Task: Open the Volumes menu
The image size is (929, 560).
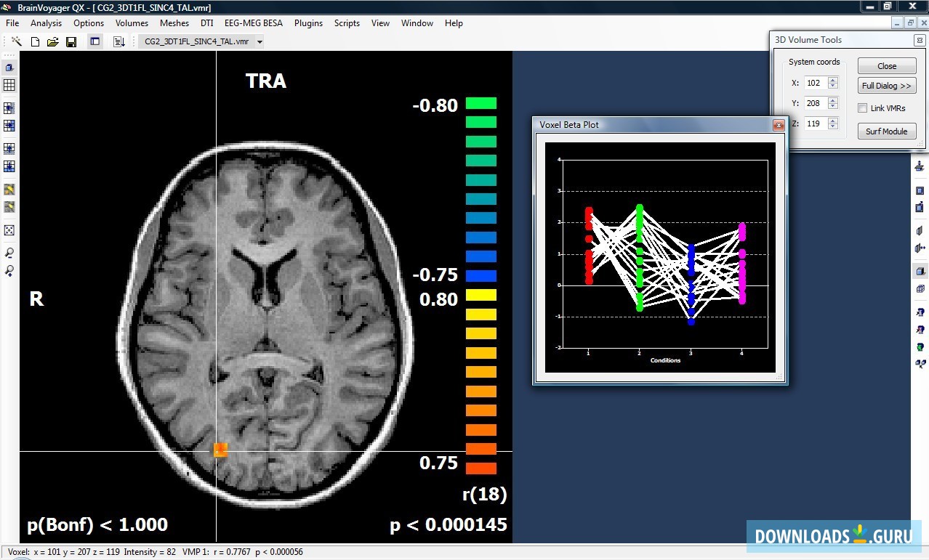Action: [132, 23]
